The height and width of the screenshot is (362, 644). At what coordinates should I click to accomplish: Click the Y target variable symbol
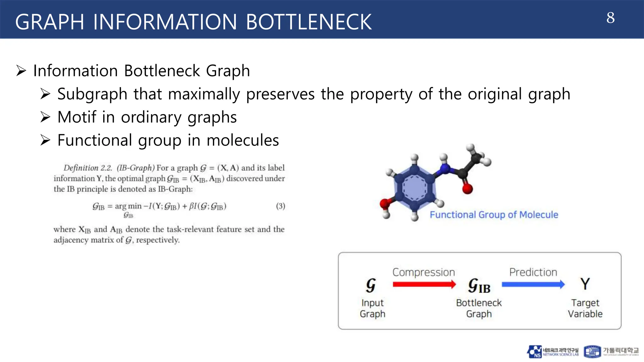pos(585,284)
